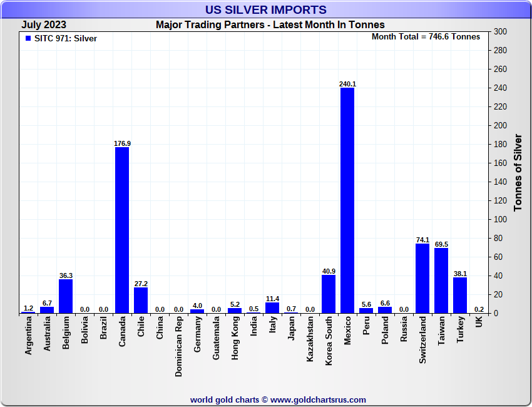Click the Canada bar labeled 176.9
This screenshot has width=532, height=407.
[x=122, y=230]
